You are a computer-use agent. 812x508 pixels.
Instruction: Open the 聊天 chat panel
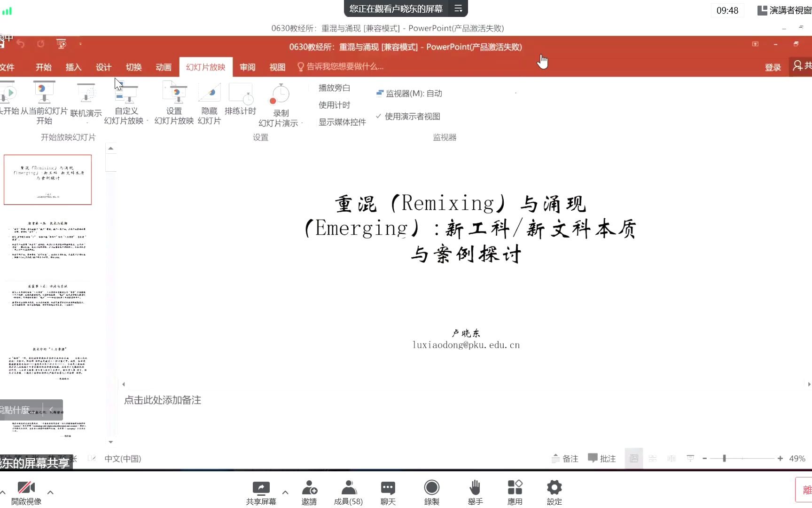click(388, 492)
